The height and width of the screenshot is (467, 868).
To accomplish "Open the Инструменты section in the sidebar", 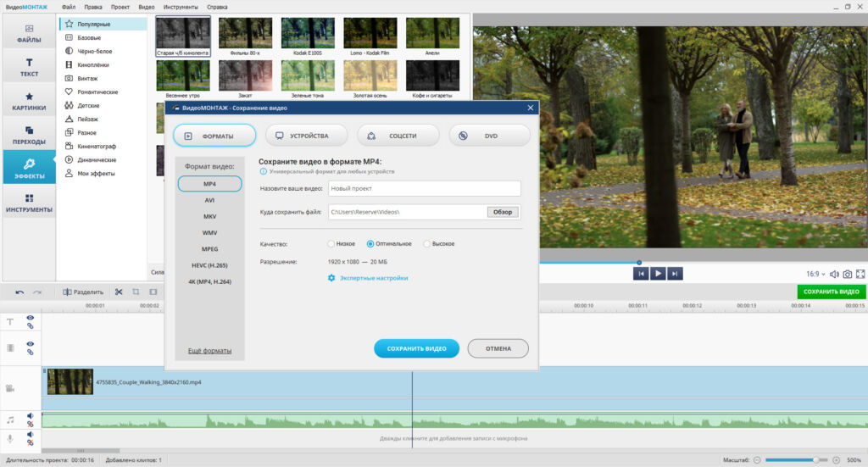I will [x=29, y=203].
